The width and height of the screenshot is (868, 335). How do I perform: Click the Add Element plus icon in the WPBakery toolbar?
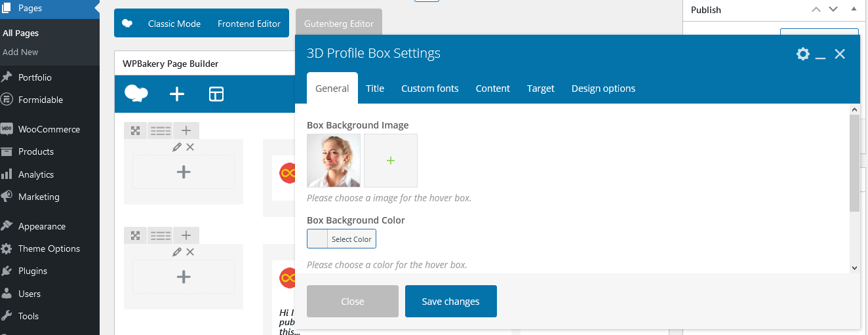pyautogui.click(x=177, y=94)
